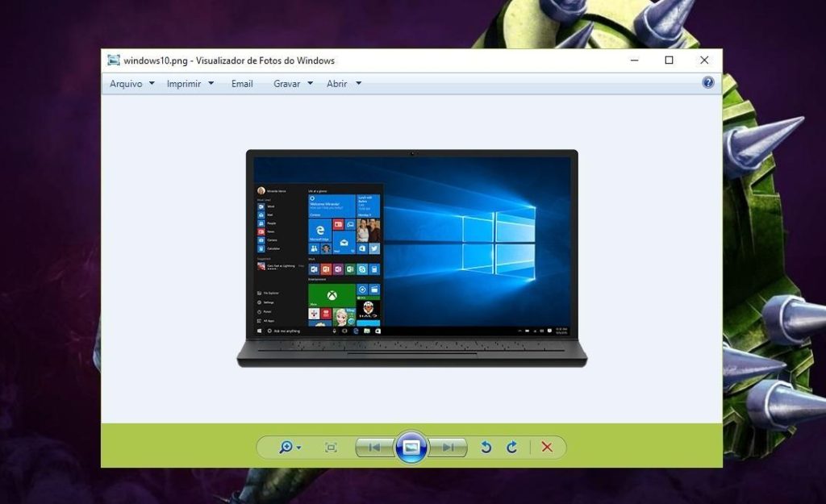Open the Imprimir menu
Image resolution: width=826 pixels, height=504 pixels.
pos(184,84)
